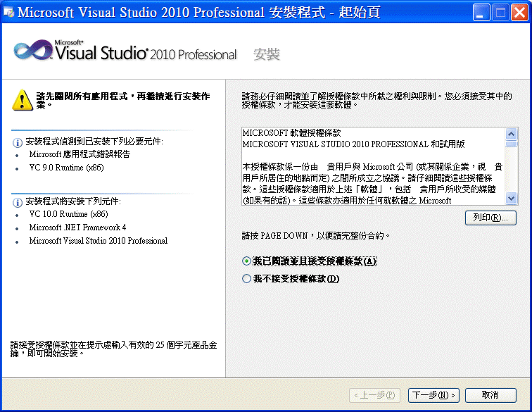The height and width of the screenshot is (412, 532).
Task: Select 我不接受授權條款 radio button
Action: [x=247, y=279]
